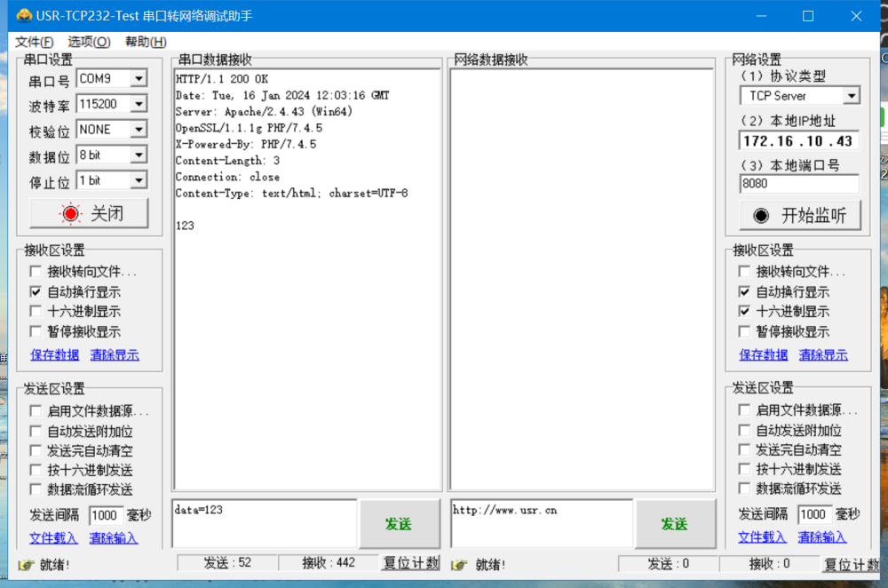Reset serial counters with 复位计数
The height and width of the screenshot is (588, 888).
click(x=411, y=563)
